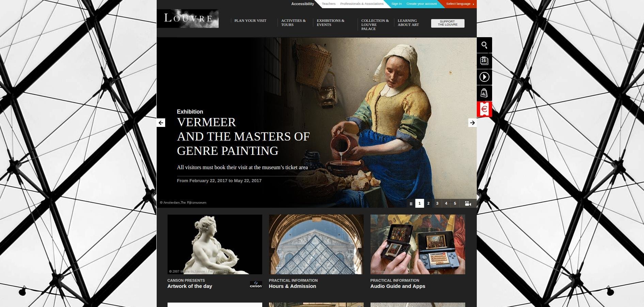
Task: Go to previous slide with left arrow
Action: coord(161,123)
